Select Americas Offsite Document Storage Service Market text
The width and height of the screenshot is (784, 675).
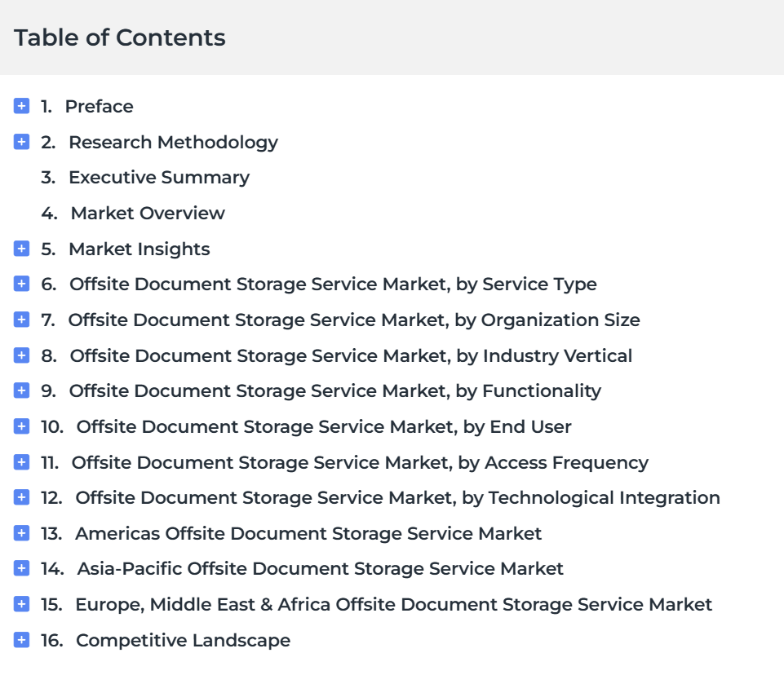point(308,534)
